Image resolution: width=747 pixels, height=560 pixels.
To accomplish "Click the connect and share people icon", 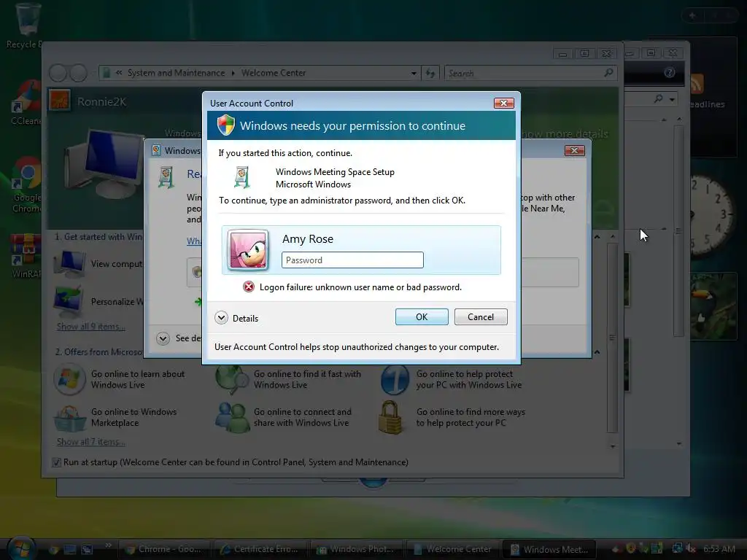I will [231, 418].
